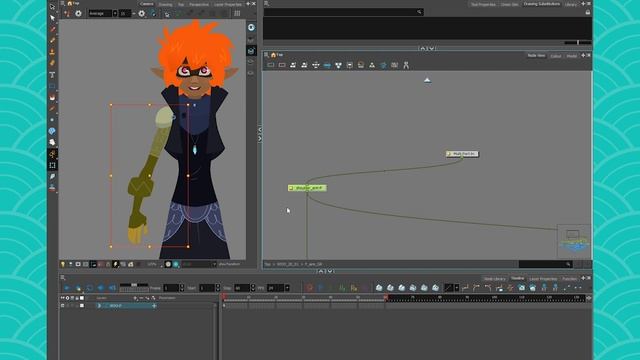Switch to the Camera tab
640x360 pixels.
coord(146,4)
